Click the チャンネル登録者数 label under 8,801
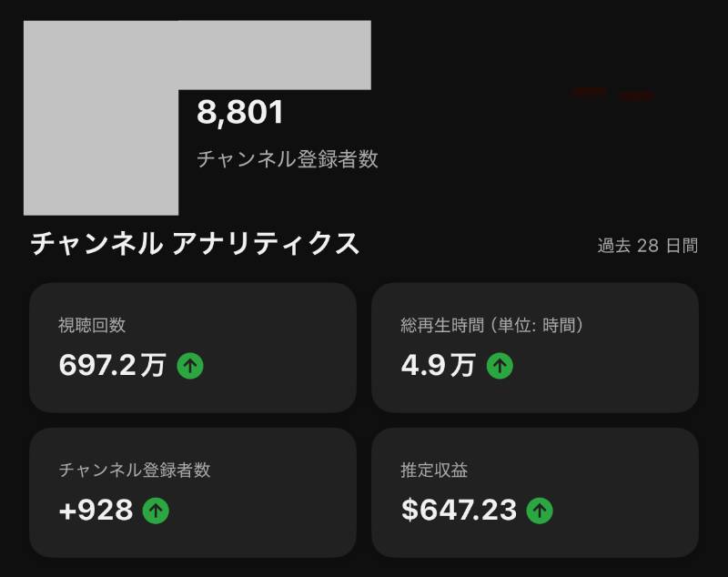The width and height of the screenshot is (728, 577). click(x=288, y=159)
